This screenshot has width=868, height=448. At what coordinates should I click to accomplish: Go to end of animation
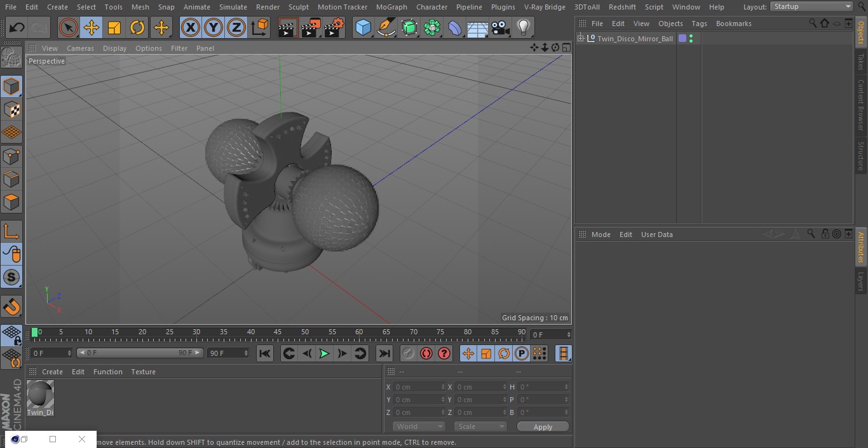tap(384, 353)
